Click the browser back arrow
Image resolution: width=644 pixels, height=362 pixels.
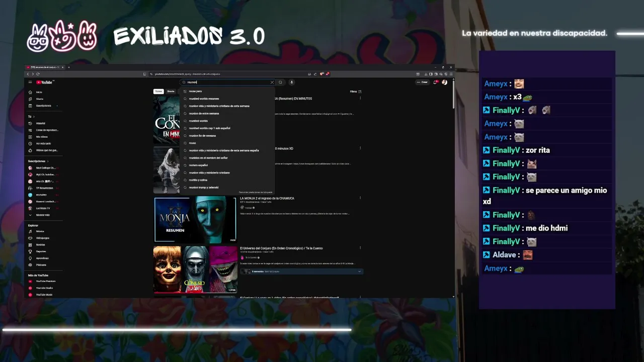28,74
